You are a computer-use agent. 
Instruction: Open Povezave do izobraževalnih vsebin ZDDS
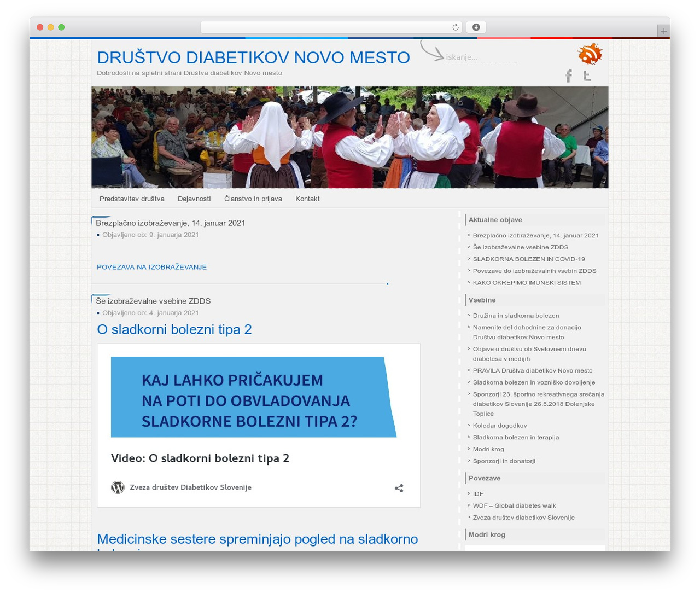click(x=534, y=271)
